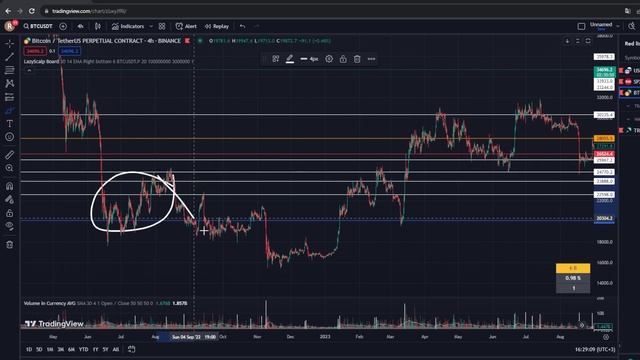Delete the selected drawing
Viewport: 640px width, 360px height.
point(357,59)
